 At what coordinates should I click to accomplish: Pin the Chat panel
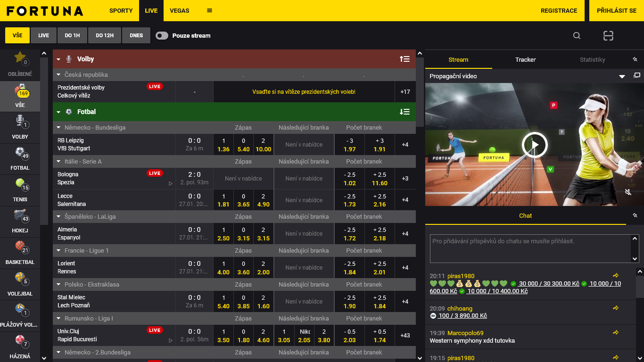click(x=635, y=215)
